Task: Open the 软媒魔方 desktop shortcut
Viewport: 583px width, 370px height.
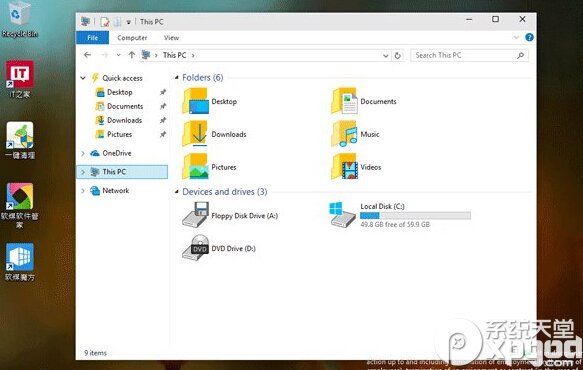Action: 20,262
